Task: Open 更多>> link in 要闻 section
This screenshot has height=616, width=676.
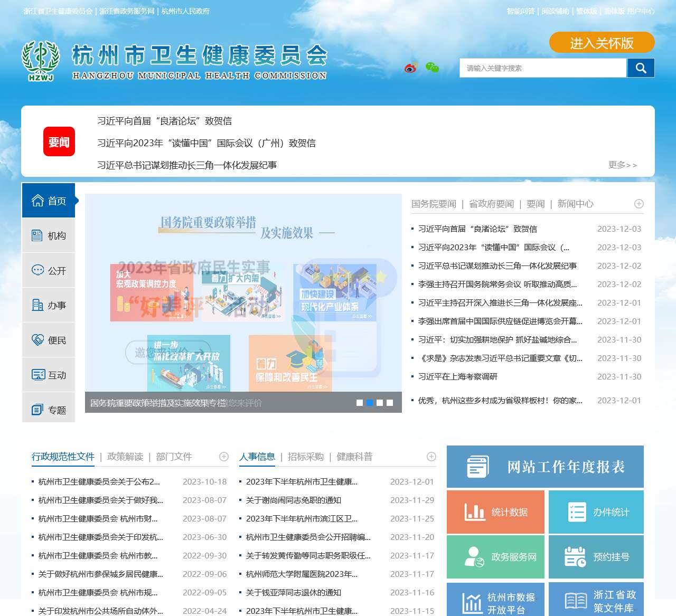Action: 623,165
